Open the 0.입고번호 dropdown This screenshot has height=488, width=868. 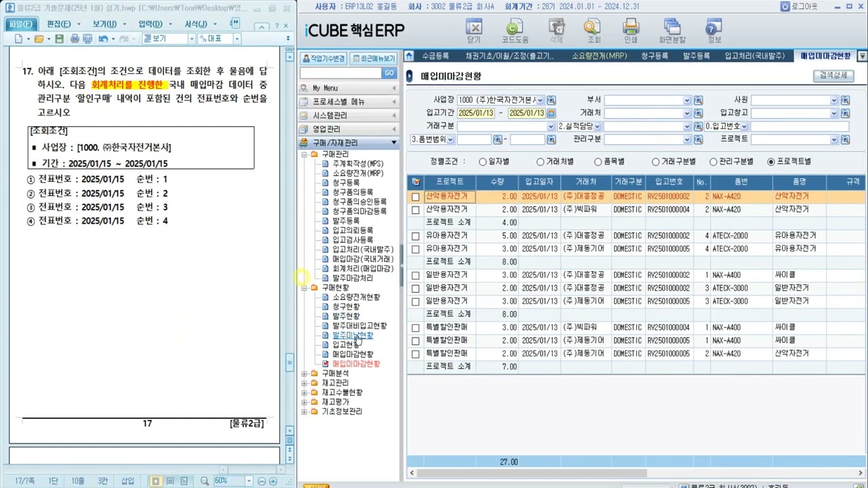pos(744,126)
